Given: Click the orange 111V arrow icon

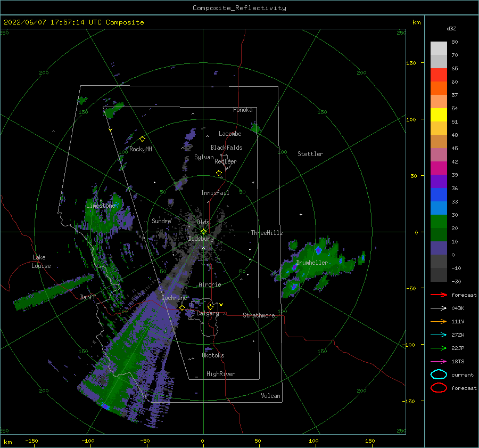Looking at the screenshot, I should 439,321.
